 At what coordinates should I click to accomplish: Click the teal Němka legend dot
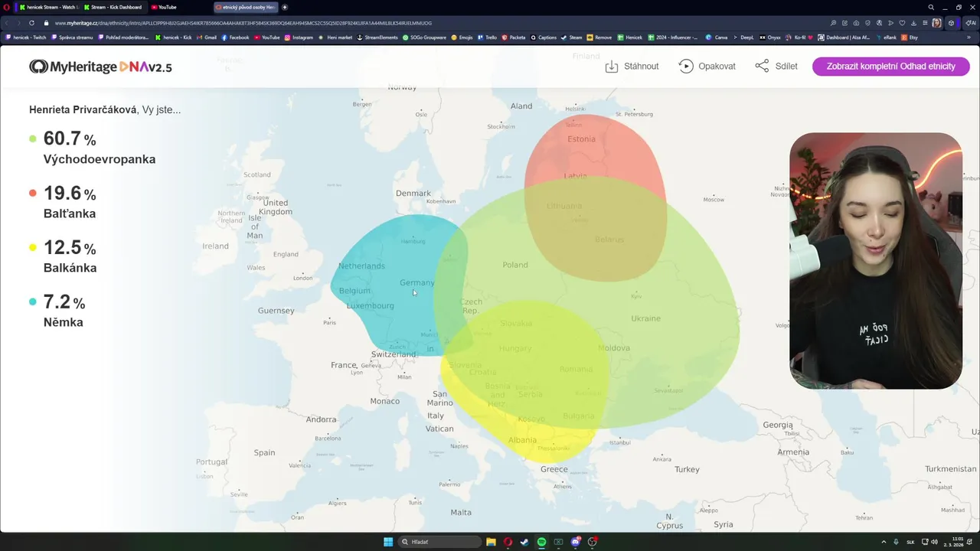click(x=32, y=302)
